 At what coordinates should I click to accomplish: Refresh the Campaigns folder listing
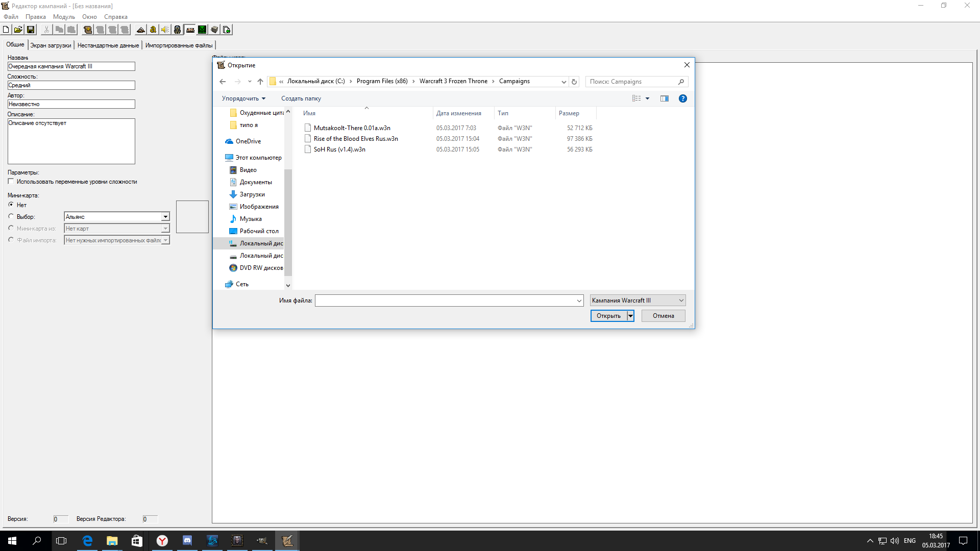tap(574, 82)
